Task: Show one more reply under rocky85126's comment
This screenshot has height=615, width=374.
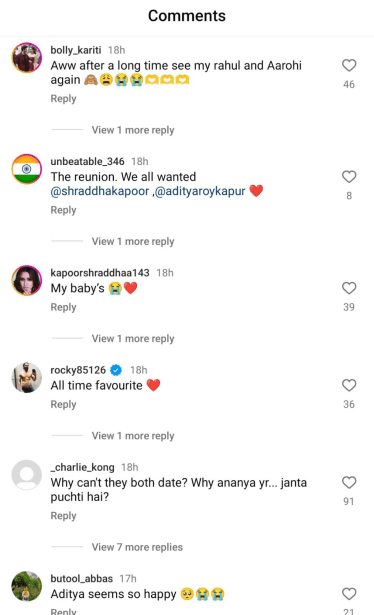Action: tap(133, 436)
